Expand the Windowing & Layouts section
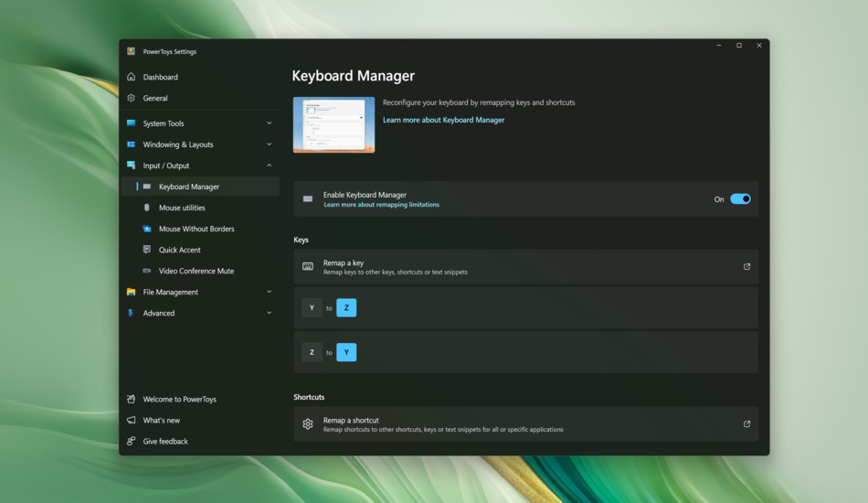The height and width of the screenshot is (503, 868). point(269,144)
